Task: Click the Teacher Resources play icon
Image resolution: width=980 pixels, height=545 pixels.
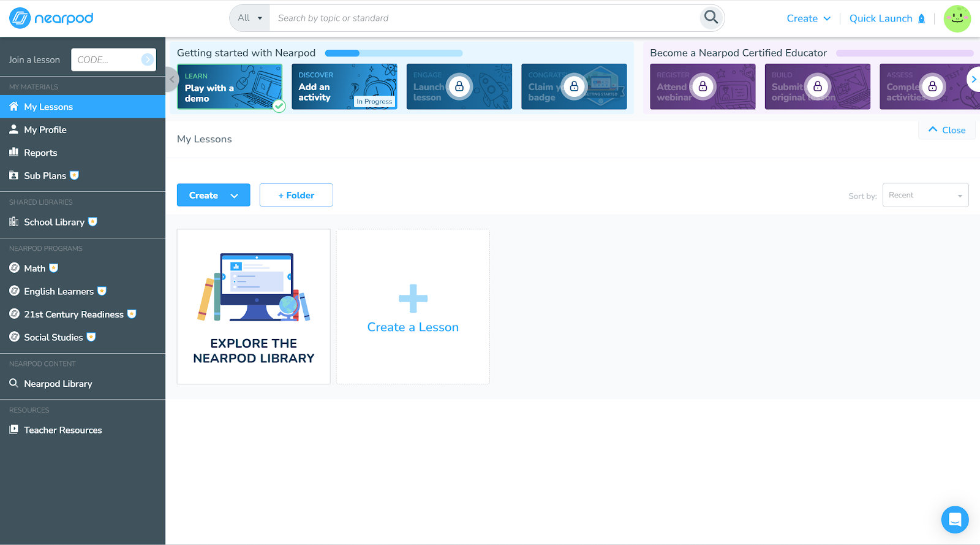Action: tap(13, 430)
